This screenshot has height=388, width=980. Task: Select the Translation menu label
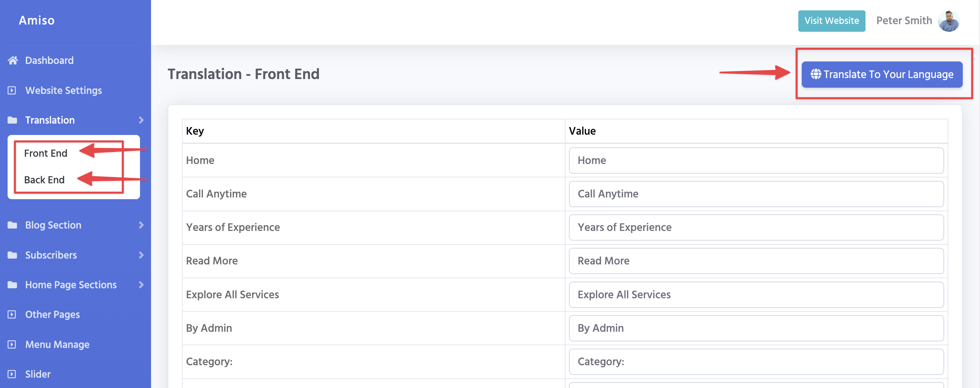tap(50, 120)
